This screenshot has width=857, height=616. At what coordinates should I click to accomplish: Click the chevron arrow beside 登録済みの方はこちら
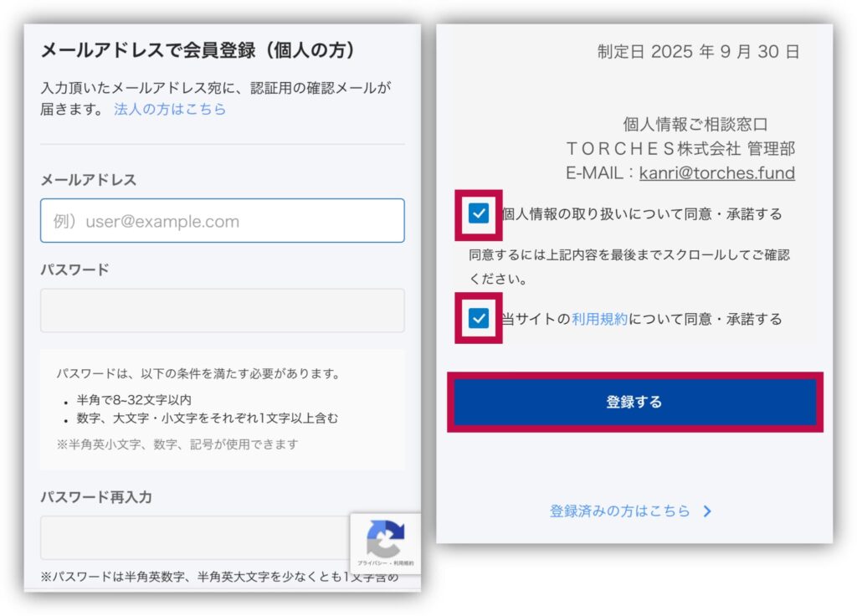pyautogui.click(x=707, y=511)
